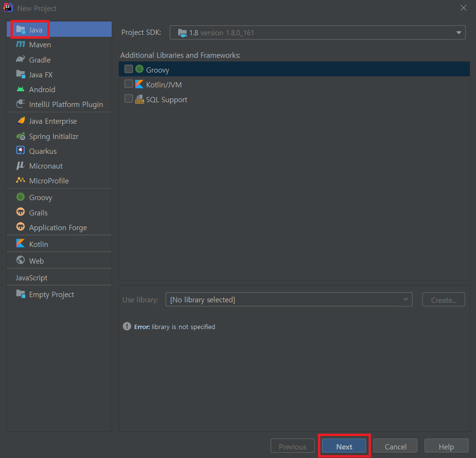Select the Empty Project folder icon

pyautogui.click(x=21, y=294)
